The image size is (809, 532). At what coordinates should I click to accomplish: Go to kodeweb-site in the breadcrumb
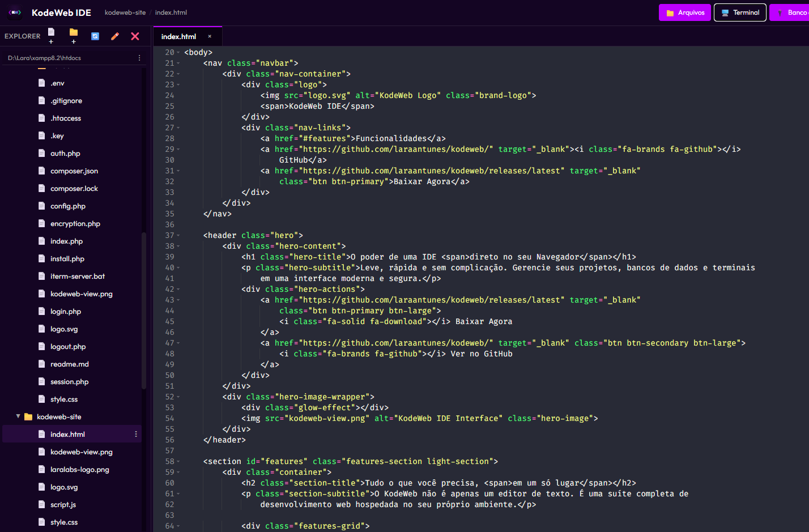[125, 12]
